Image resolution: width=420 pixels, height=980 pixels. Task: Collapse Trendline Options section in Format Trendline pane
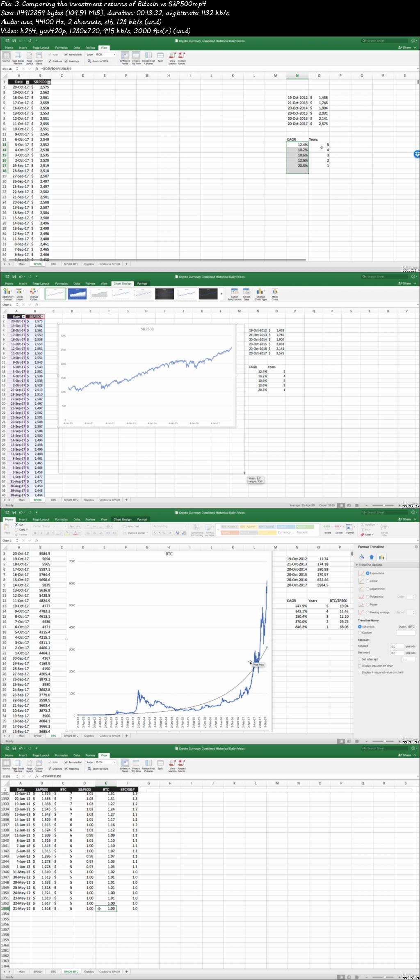(357, 565)
